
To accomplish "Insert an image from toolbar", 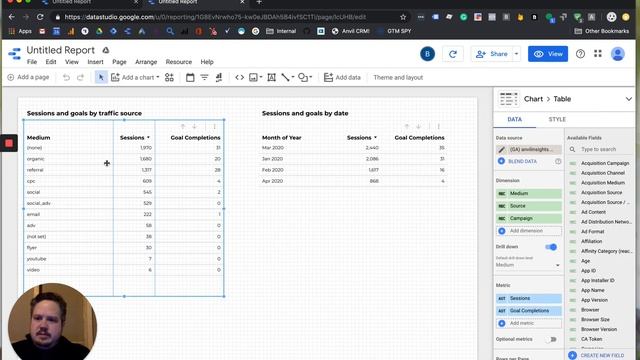I will [x=253, y=77].
